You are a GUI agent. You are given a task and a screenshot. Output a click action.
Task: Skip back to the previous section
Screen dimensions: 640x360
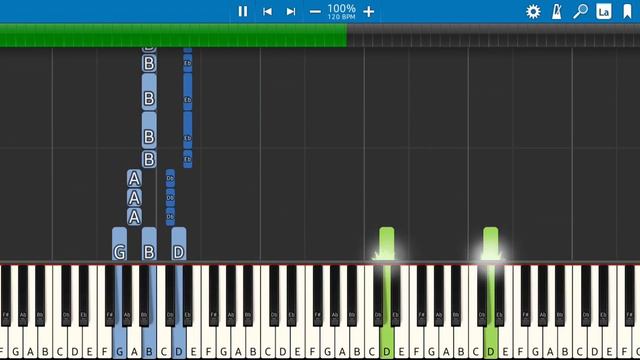tap(267, 11)
